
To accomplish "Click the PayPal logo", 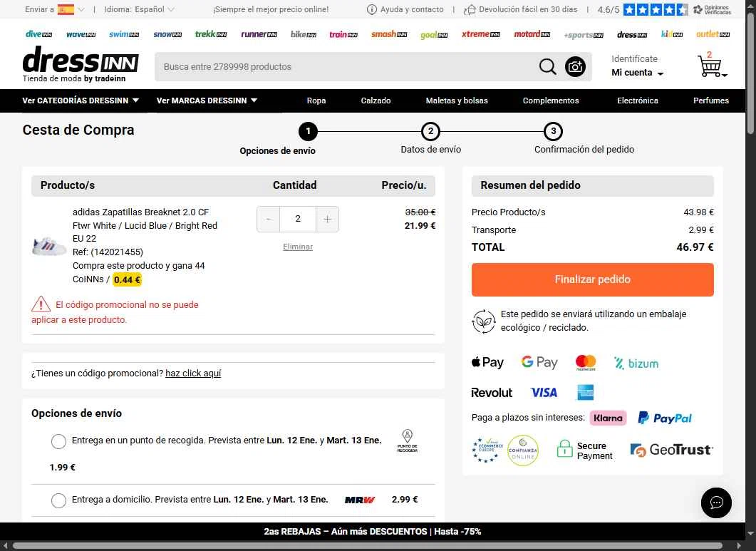I will [665, 418].
